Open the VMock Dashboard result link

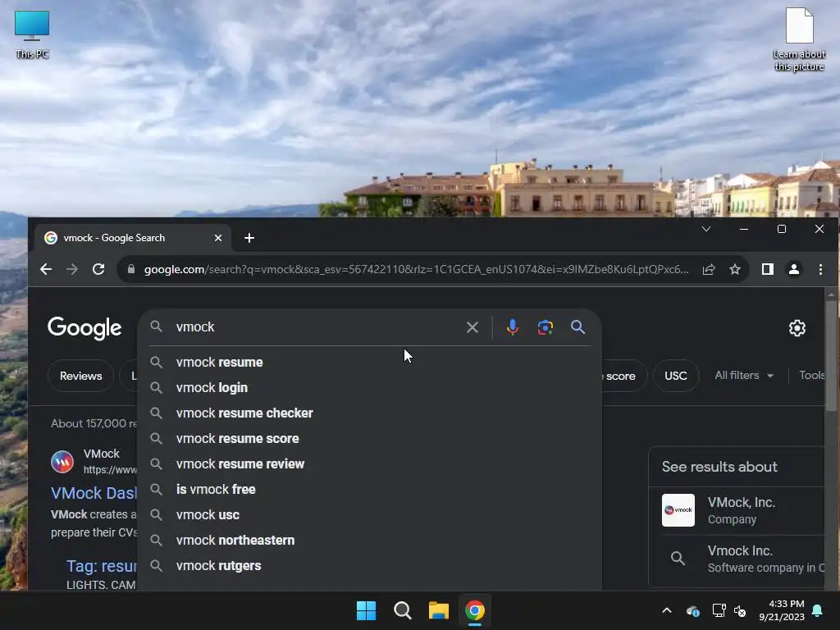94,493
